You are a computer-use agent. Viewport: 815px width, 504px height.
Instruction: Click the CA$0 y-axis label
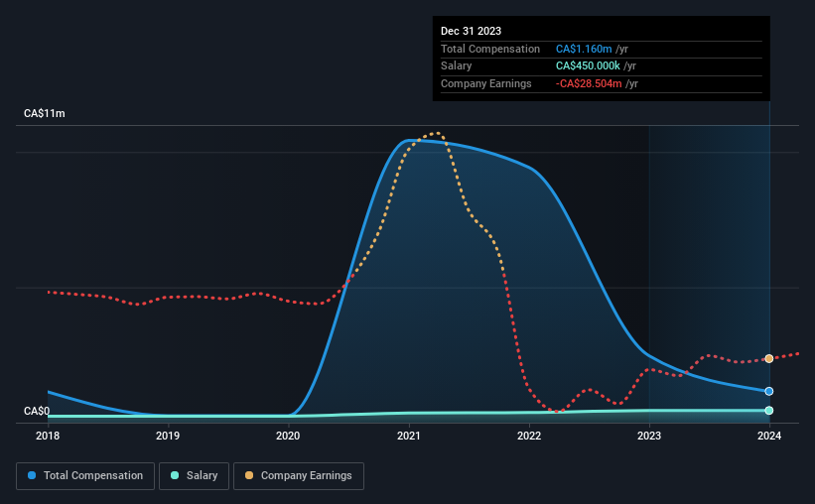pos(37,411)
